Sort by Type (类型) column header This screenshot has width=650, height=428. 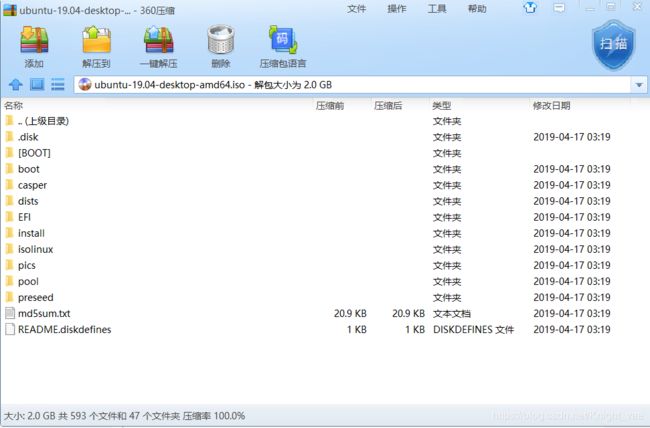(x=441, y=105)
